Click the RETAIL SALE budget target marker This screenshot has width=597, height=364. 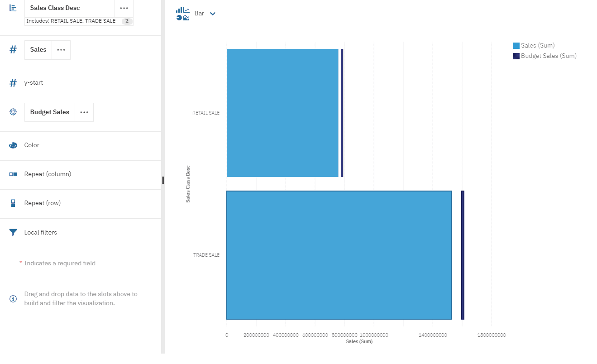342,113
